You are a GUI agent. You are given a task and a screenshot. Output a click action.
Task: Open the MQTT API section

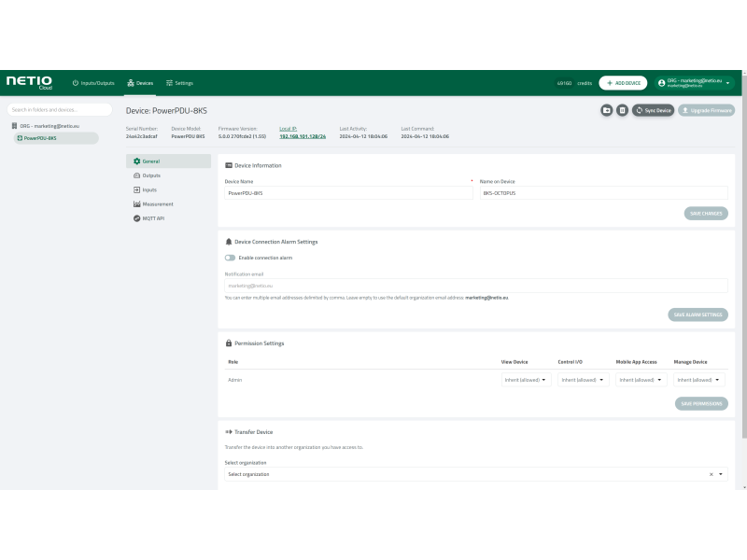pos(168,218)
